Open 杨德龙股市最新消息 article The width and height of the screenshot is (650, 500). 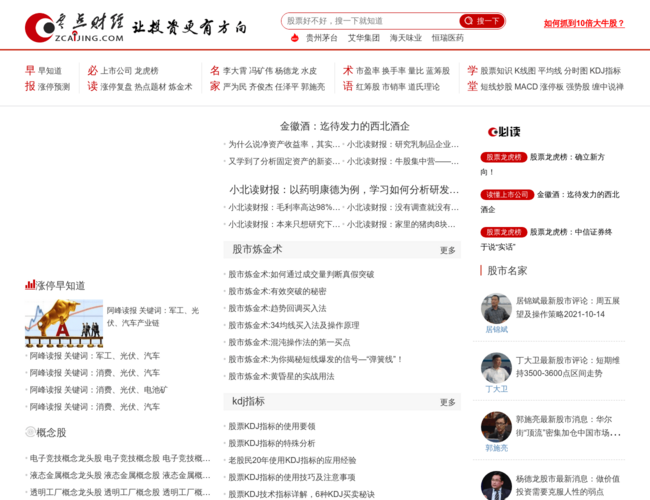click(568, 485)
